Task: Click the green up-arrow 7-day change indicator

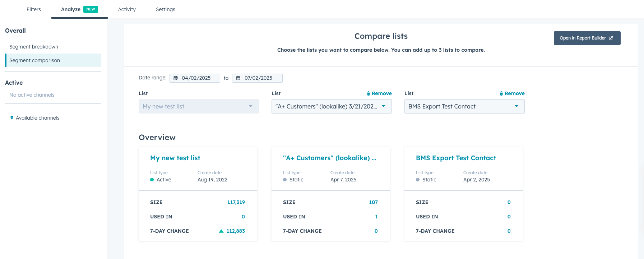Action: [221, 231]
